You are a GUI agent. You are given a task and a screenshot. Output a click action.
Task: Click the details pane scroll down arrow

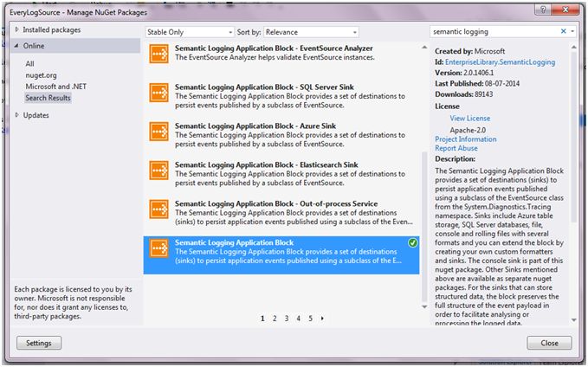(574, 320)
